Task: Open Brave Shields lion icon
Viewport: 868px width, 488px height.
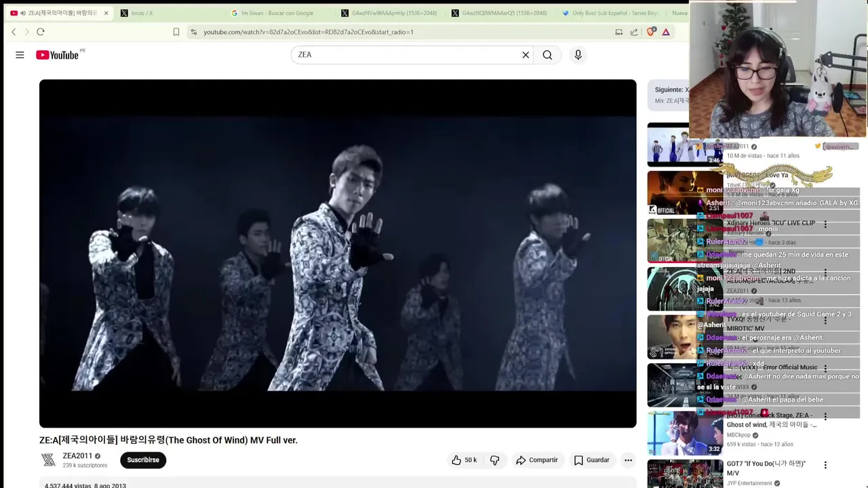Action: click(x=651, y=32)
